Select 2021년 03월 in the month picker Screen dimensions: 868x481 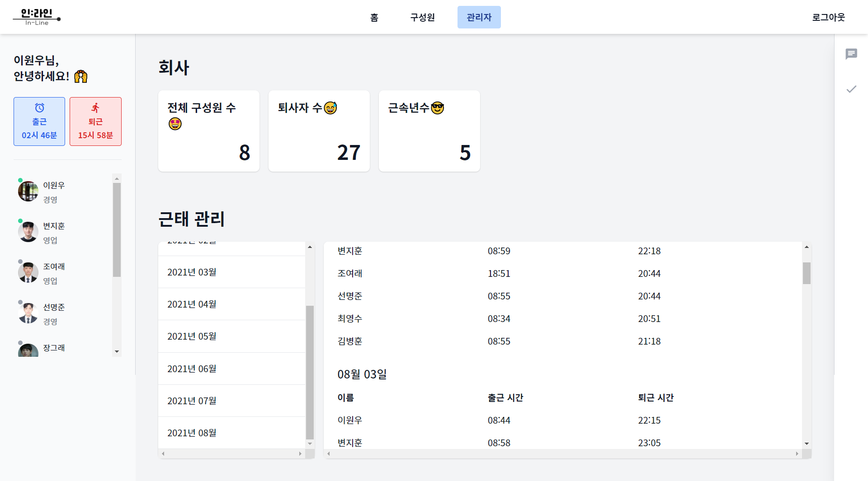pyautogui.click(x=192, y=272)
